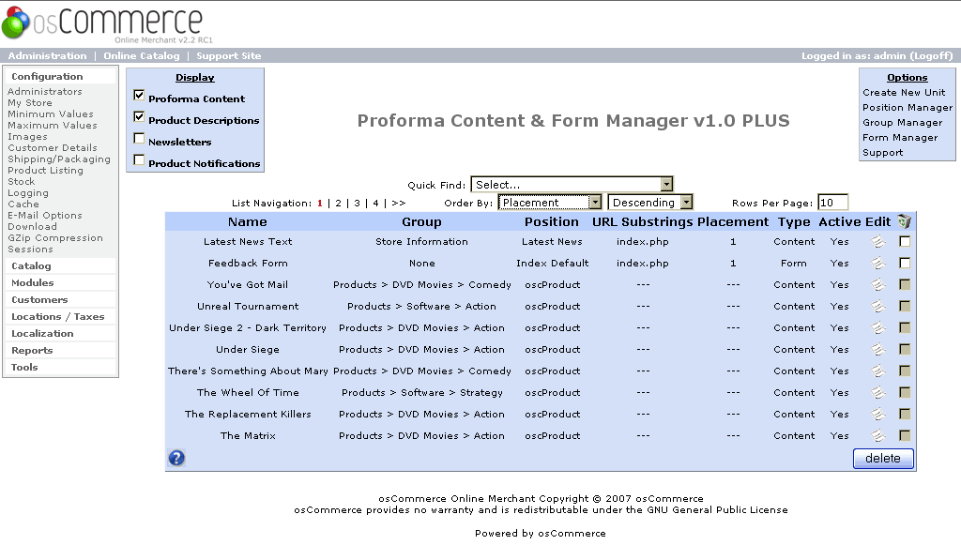Open Administrators under Configuration
This screenshot has width=961, height=560.
45,91
